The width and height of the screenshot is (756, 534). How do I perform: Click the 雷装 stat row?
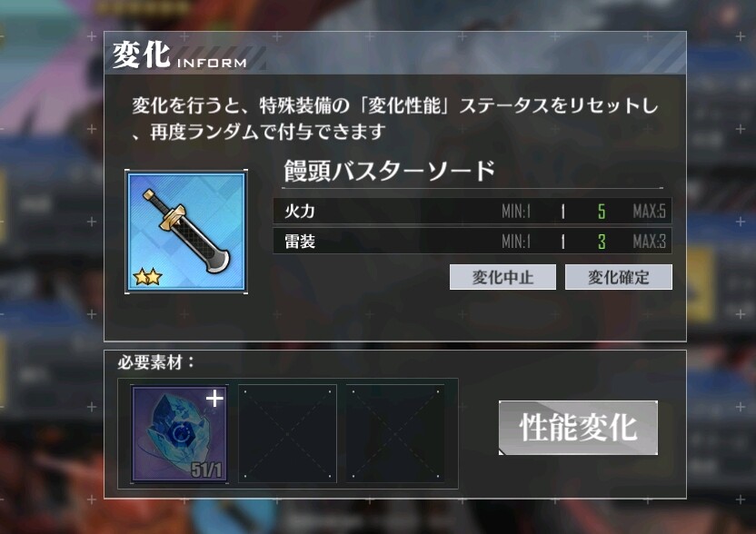coord(472,241)
